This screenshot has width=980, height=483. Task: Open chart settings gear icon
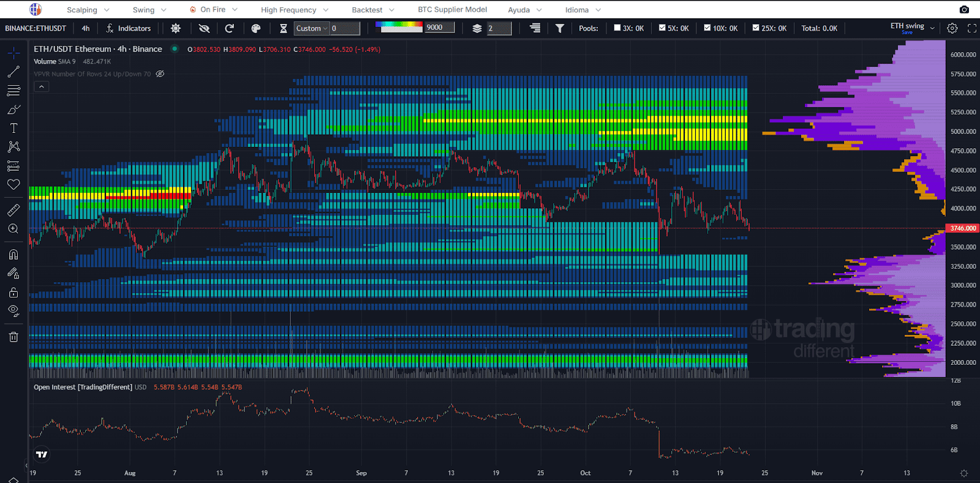pyautogui.click(x=952, y=28)
